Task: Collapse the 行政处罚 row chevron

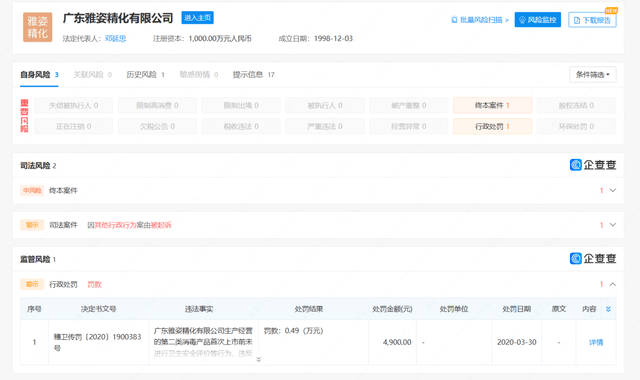Action: pos(613,284)
